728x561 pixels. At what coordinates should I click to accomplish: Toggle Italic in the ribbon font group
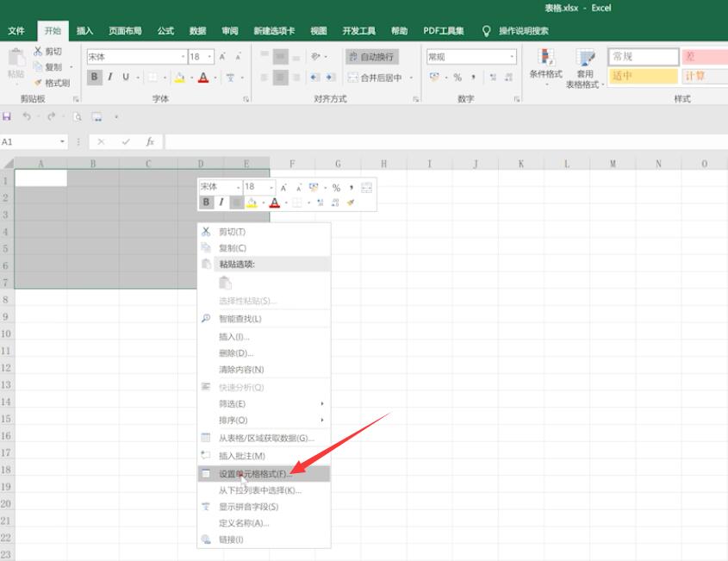[x=110, y=77]
